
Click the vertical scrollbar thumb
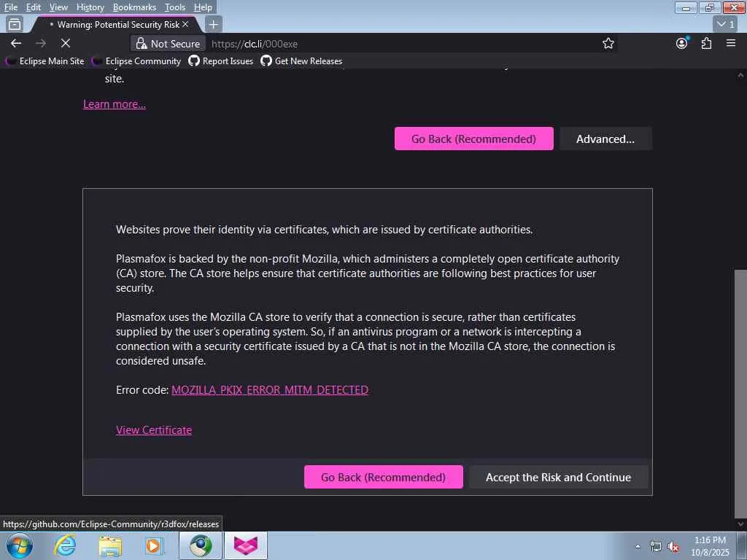click(x=740, y=393)
